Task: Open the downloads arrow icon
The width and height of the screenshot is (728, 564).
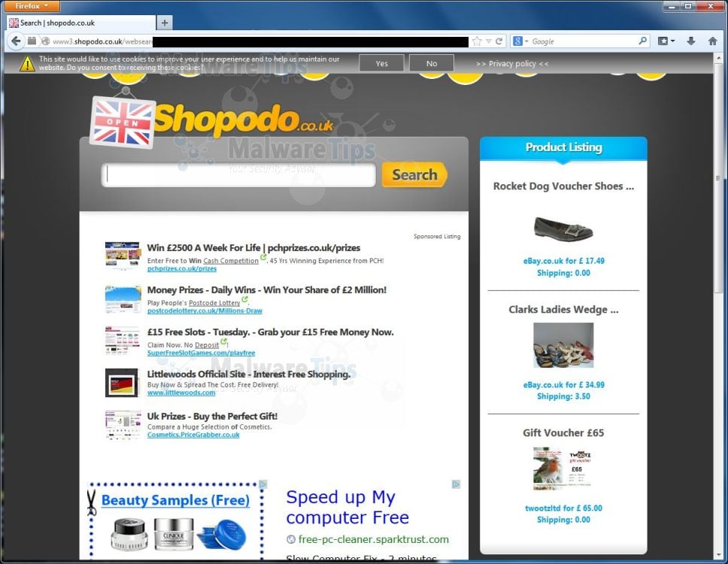Action: point(691,41)
